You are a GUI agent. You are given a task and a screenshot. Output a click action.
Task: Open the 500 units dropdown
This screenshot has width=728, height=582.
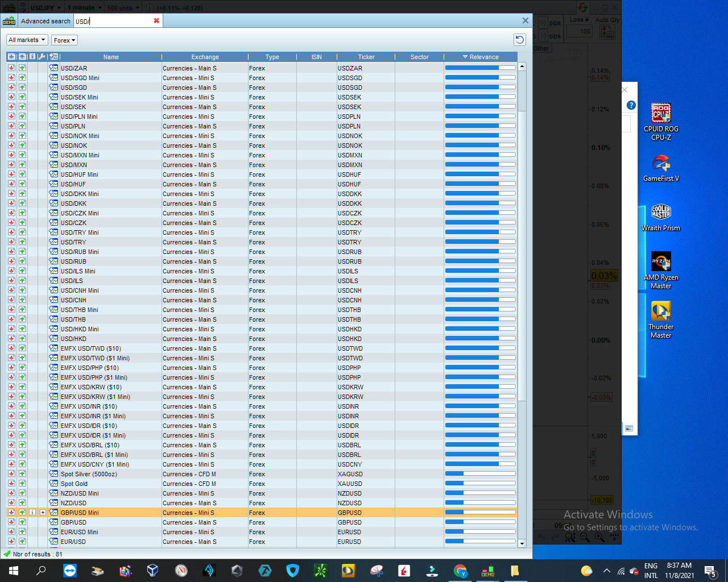click(123, 7)
